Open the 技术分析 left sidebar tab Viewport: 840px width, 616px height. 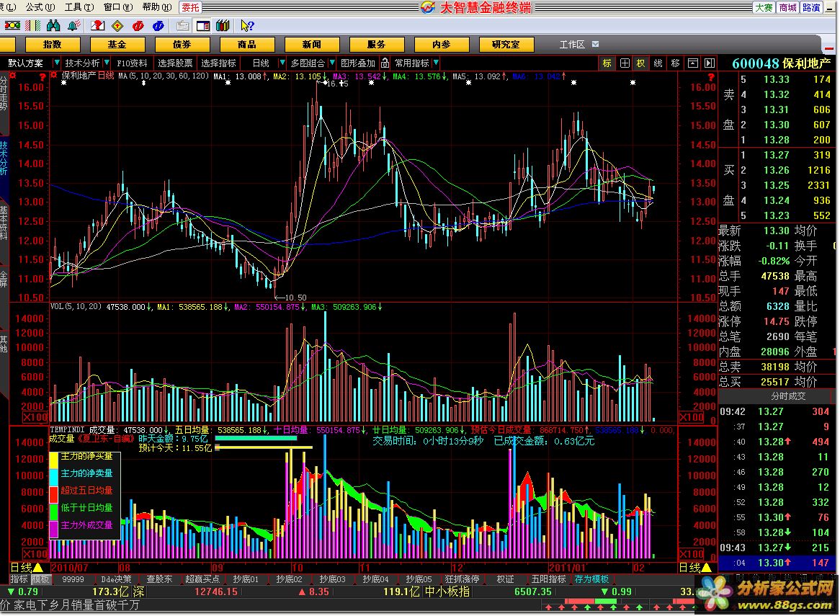(4, 158)
